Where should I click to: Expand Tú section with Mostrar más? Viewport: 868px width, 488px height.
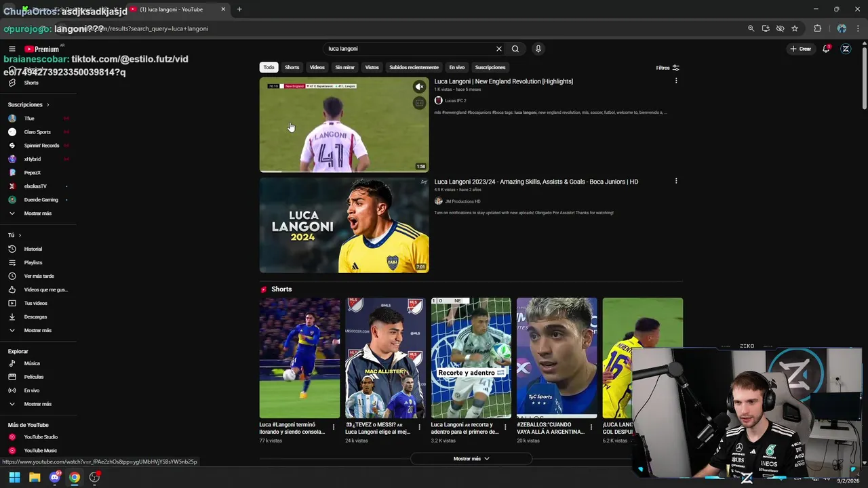point(38,330)
